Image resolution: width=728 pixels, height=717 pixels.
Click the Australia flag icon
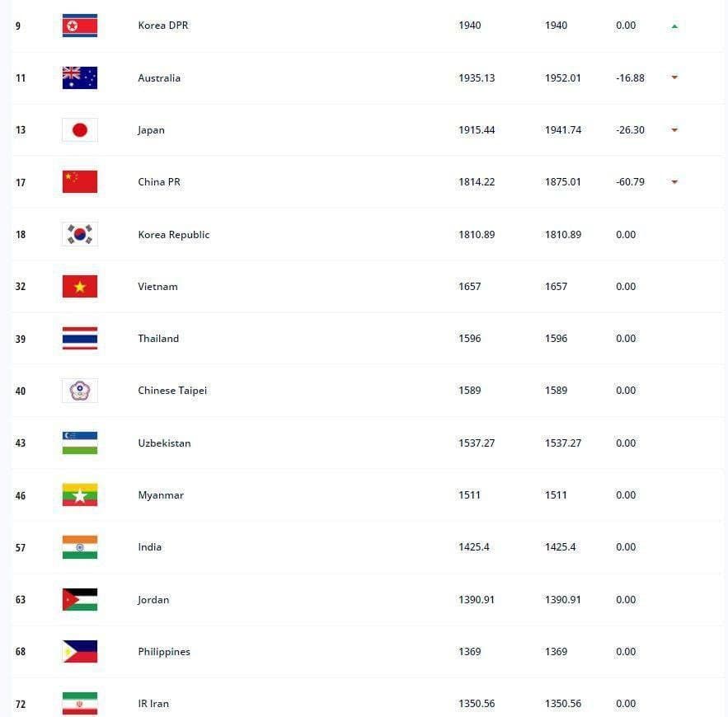click(80, 78)
